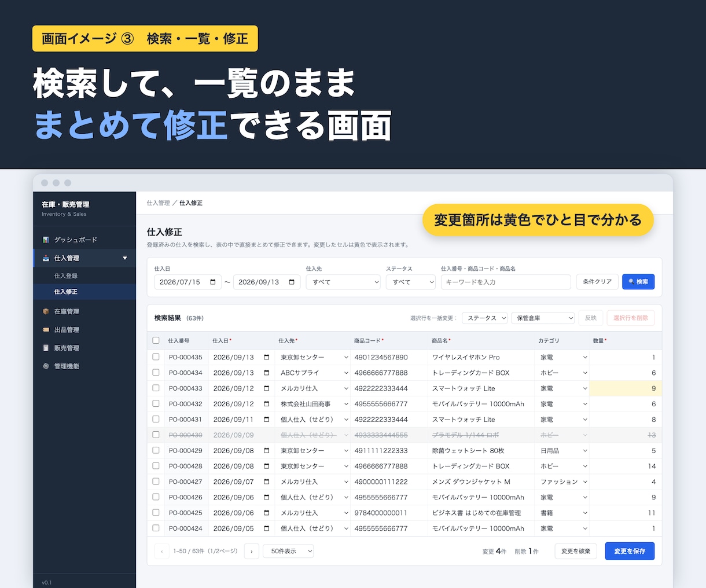The width and height of the screenshot is (706, 588).
Task: Open the ステータス filter dropdown in search form
Action: [x=411, y=282]
